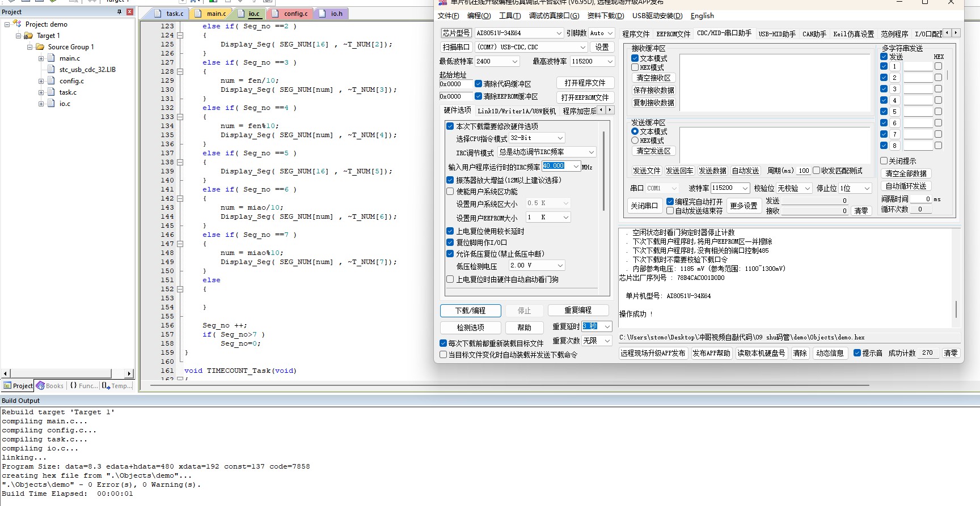Viewport: 980px width, 506px height.
Task: Open the 低压检测电压 2.00 V dropdown
Action: coord(537,265)
